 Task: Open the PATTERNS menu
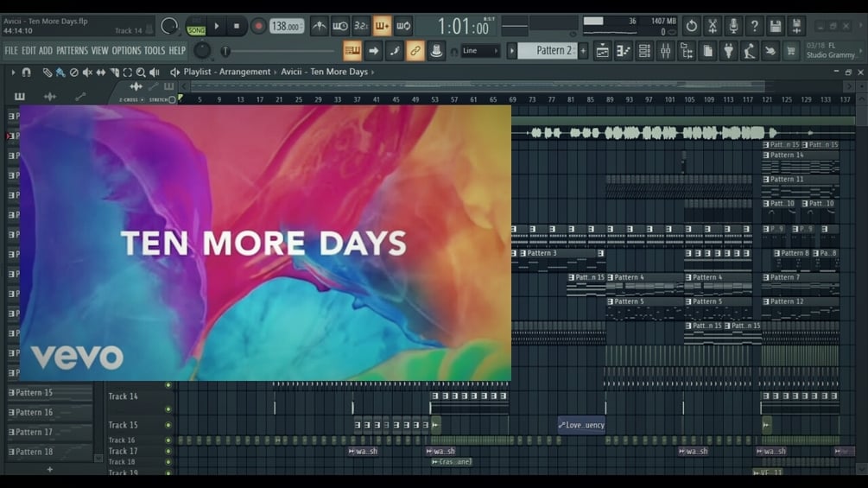tap(72, 50)
